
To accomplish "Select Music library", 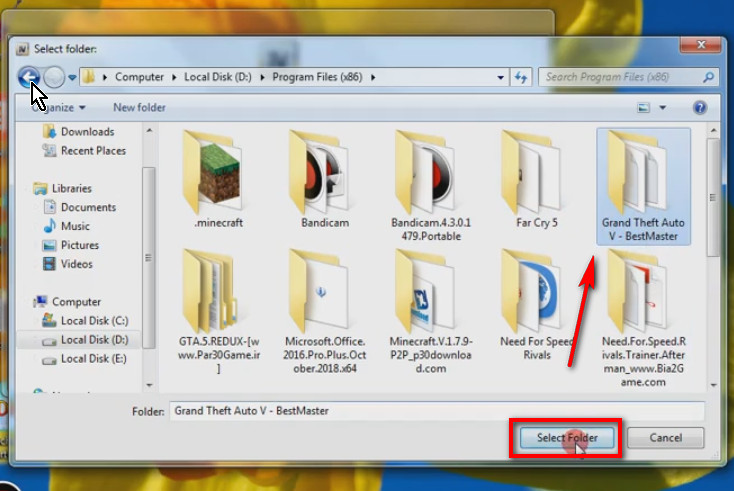I will 66,226.
